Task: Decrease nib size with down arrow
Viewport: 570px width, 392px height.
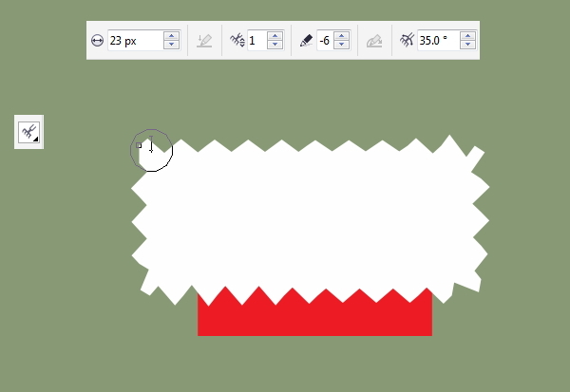Action: [171, 45]
